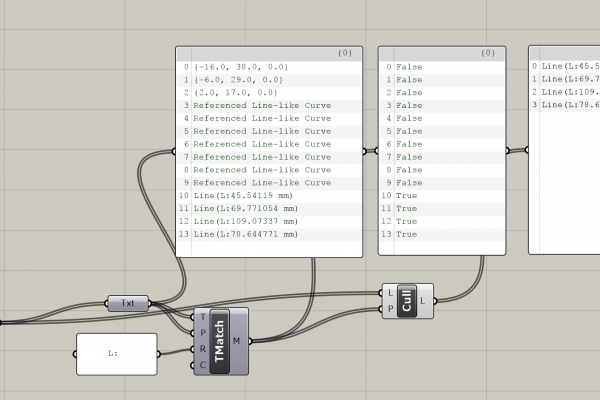Click input grip of the cut-off Line results panel
The image size is (600, 400).
pos(527,150)
